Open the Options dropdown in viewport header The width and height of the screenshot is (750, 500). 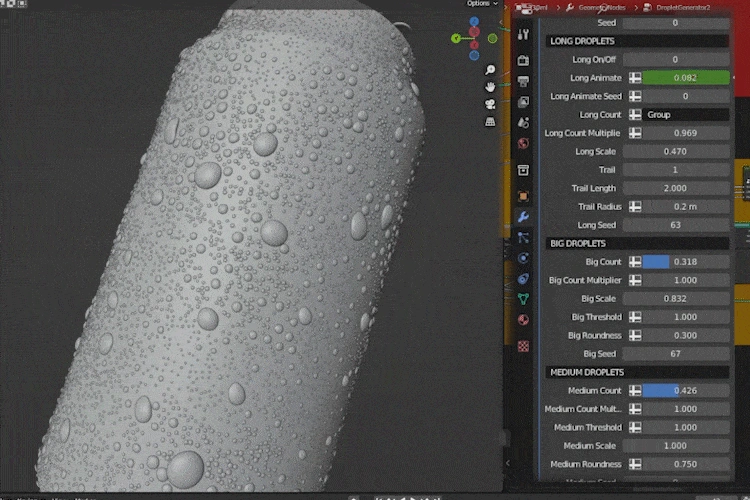482,3
